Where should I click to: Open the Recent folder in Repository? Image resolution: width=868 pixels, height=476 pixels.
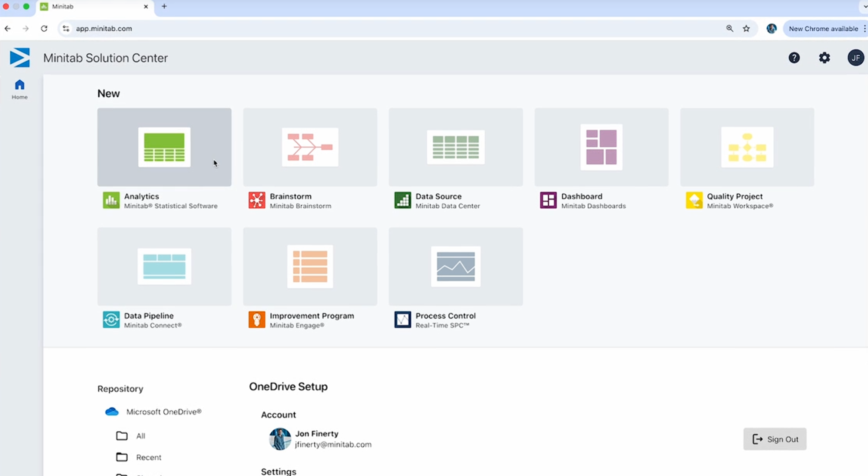148,458
